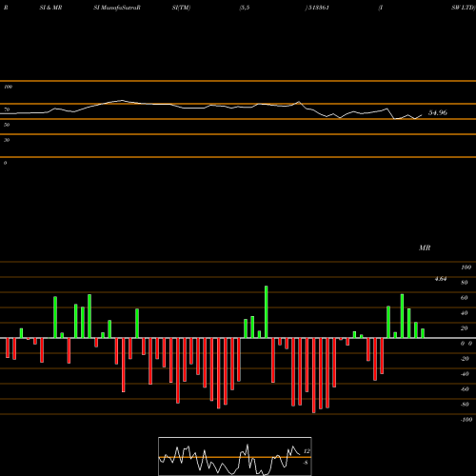Click the longest red bar in MR histogram
Screen dimensions: 476x476
tap(314, 375)
